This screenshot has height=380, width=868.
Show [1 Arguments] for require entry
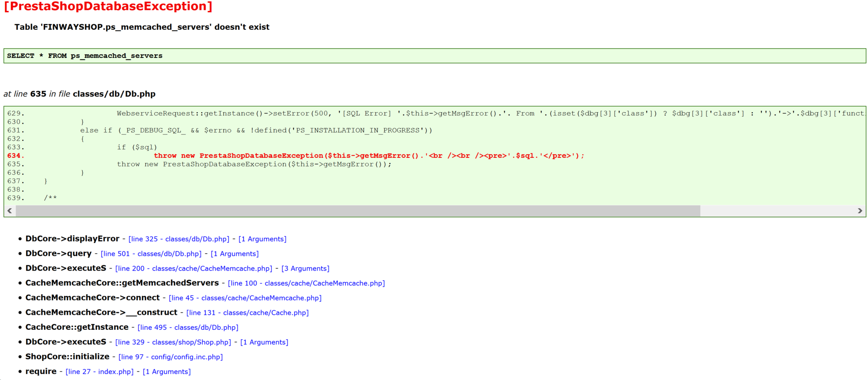click(167, 371)
